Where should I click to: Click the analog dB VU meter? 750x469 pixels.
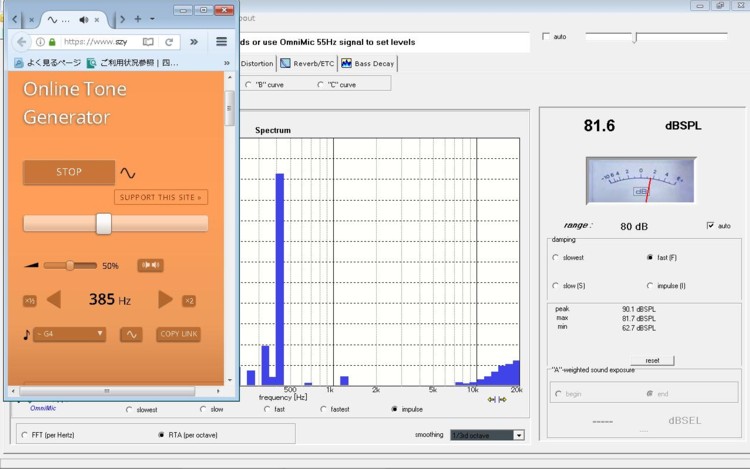pos(640,181)
